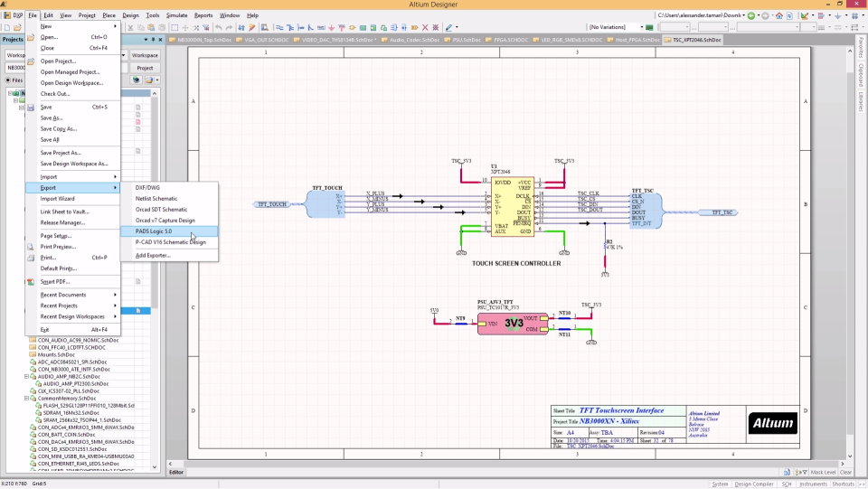Pin the Projects panel with pushpin icon
The height and width of the screenshot is (489, 868).
tap(154, 40)
